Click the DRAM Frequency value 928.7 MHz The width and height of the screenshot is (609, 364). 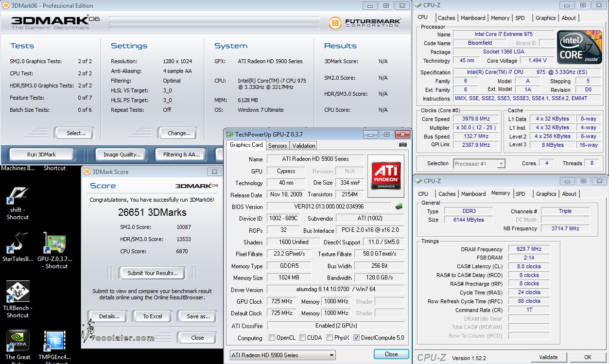529,249
